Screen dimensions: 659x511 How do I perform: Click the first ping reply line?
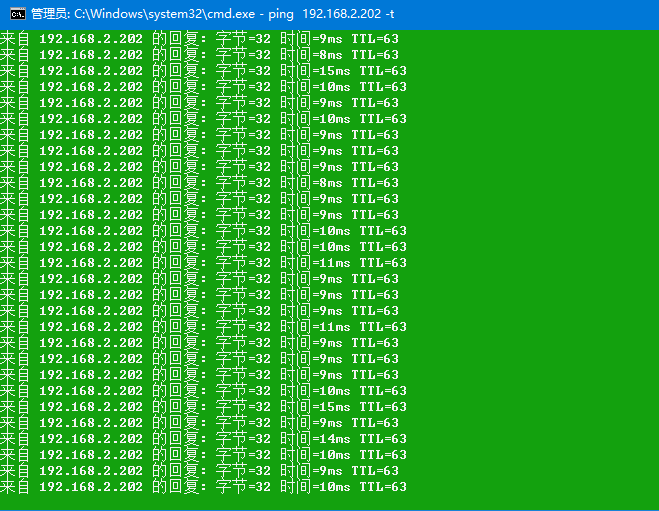coord(200,39)
